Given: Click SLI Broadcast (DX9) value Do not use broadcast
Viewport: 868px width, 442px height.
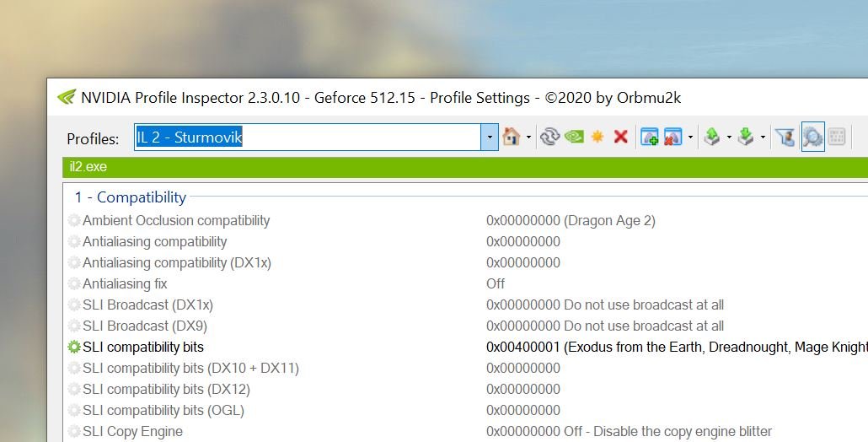Looking at the screenshot, I should point(605,326).
